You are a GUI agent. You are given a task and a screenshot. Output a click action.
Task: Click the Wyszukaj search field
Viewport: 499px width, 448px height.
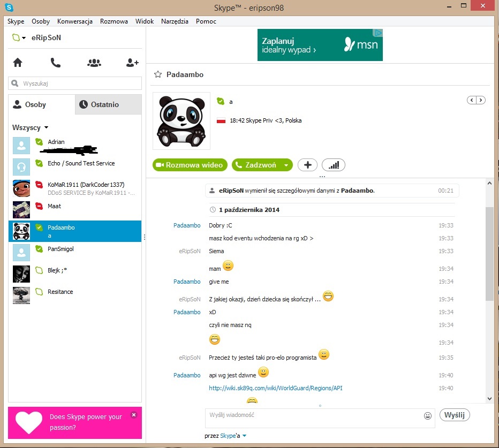coord(75,83)
